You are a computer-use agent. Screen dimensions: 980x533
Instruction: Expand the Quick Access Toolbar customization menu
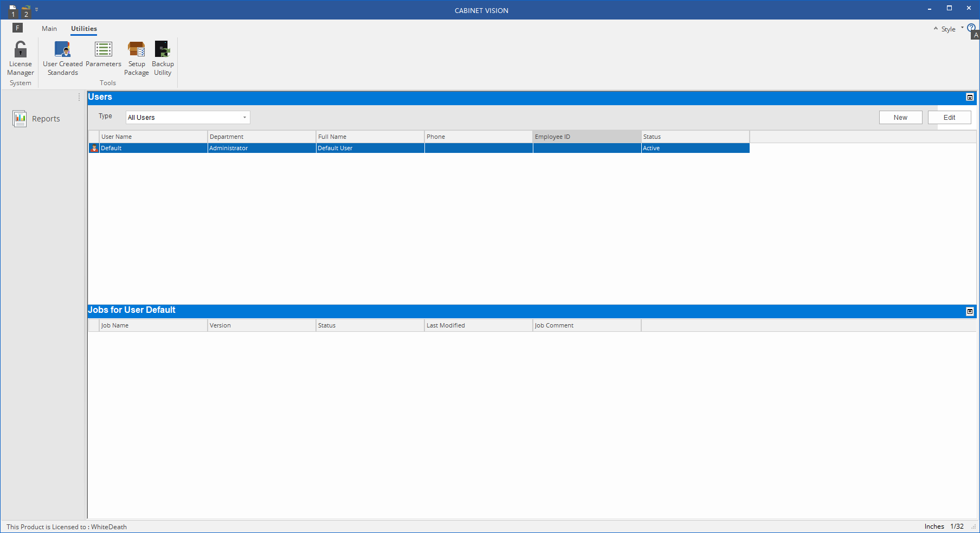36,9
